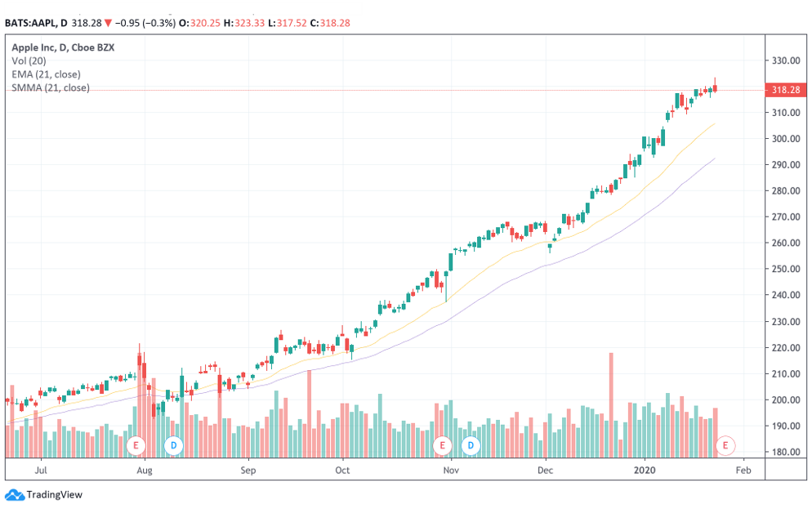Select the 2020 label on the time axis

click(645, 471)
